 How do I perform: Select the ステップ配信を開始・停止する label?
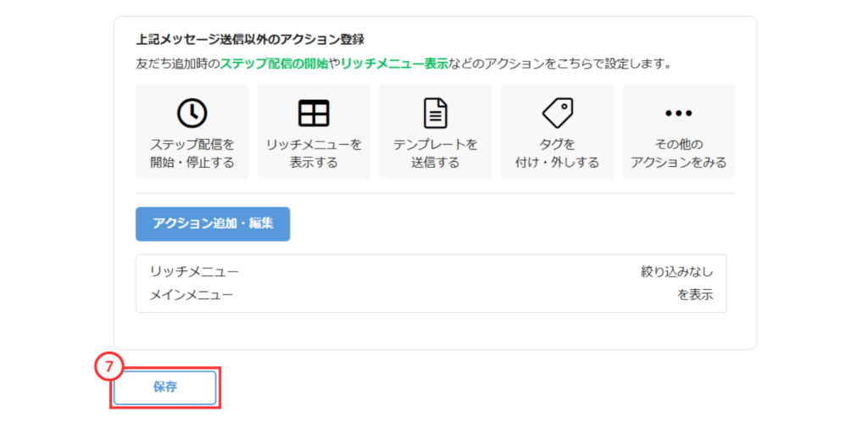pyautogui.click(x=192, y=153)
